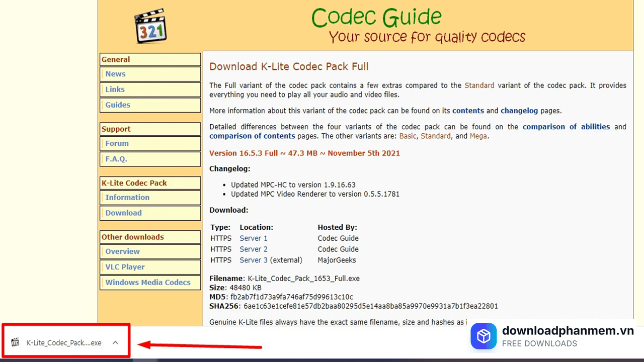Visit the Forum support page

(x=117, y=143)
